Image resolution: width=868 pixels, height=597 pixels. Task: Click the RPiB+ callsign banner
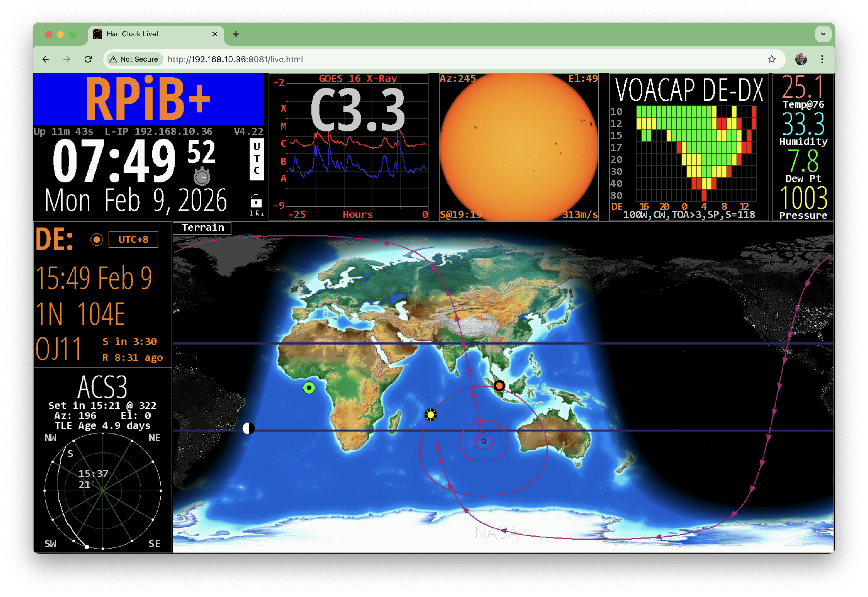[x=148, y=99]
